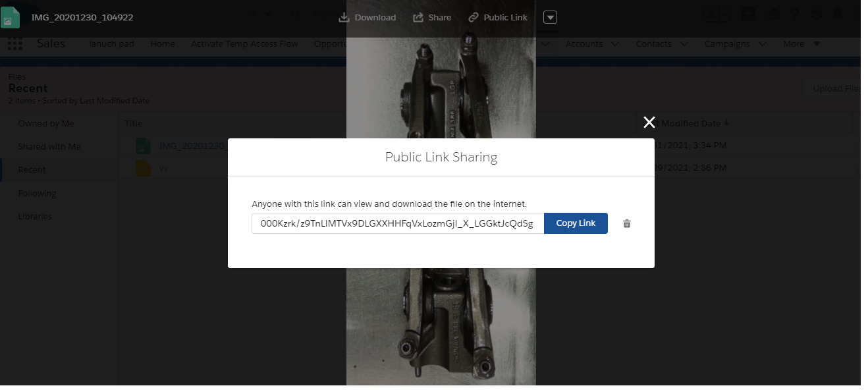The image size is (868, 390).
Task: Open the Help question mark icon
Action: pyautogui.click(x=795, y=13)
